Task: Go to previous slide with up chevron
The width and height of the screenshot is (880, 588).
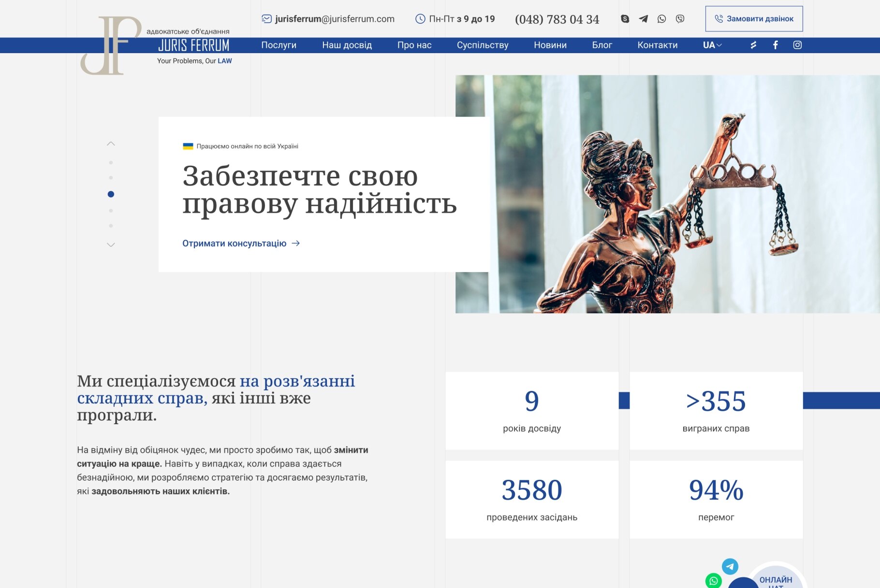Action: pyautogui.click(x=111, y=143)
